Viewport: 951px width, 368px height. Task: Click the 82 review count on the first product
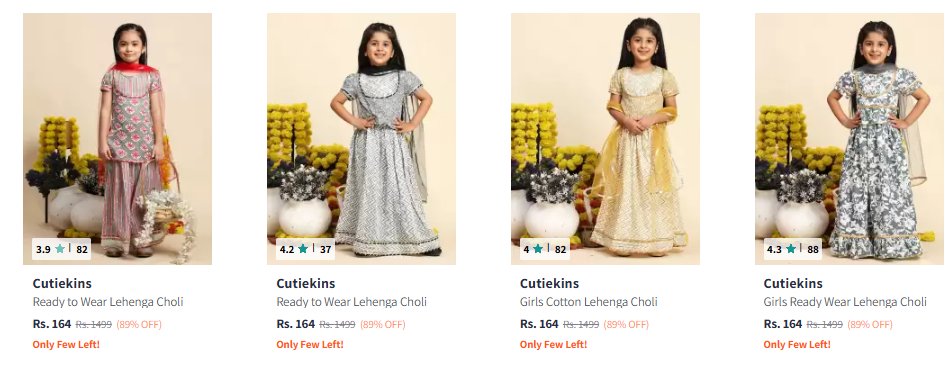coord(82,249)
